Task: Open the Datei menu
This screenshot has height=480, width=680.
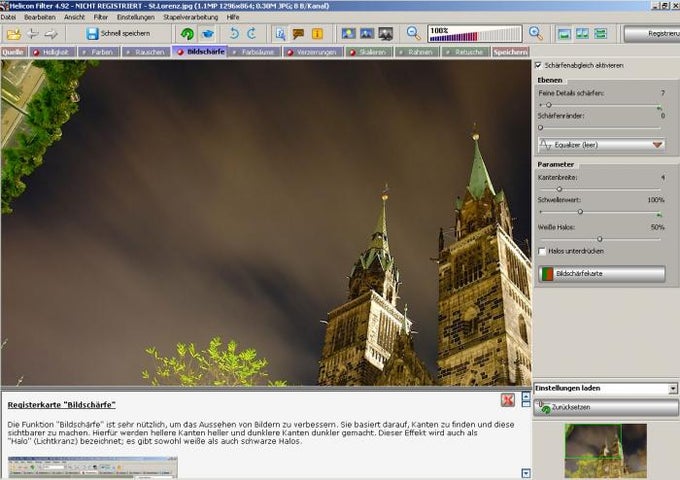Action: [8, 17]
